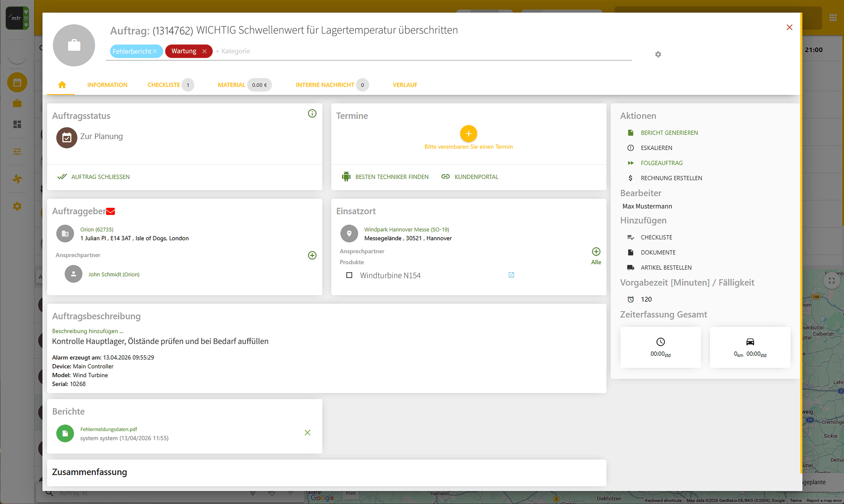Switch to the VERLAUF tab
Screen dimensions: 844x504
(x=405, y=85)
